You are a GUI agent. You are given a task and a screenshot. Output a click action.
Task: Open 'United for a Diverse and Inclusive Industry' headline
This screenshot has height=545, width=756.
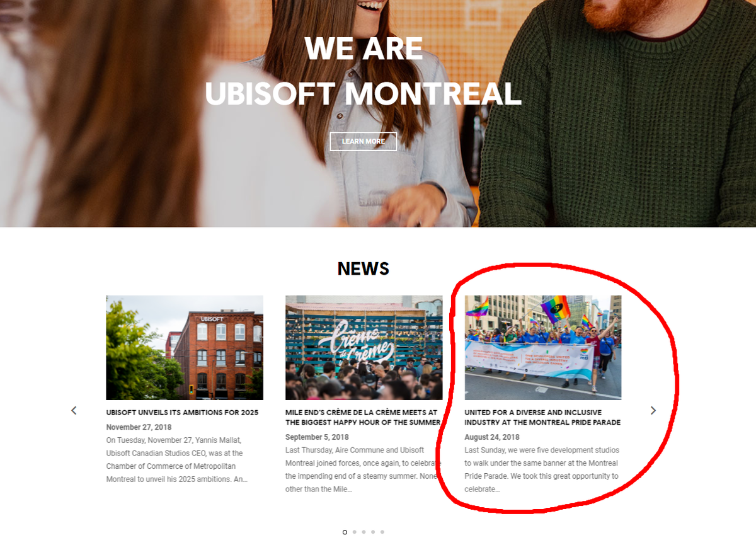(x=542, y=417)
